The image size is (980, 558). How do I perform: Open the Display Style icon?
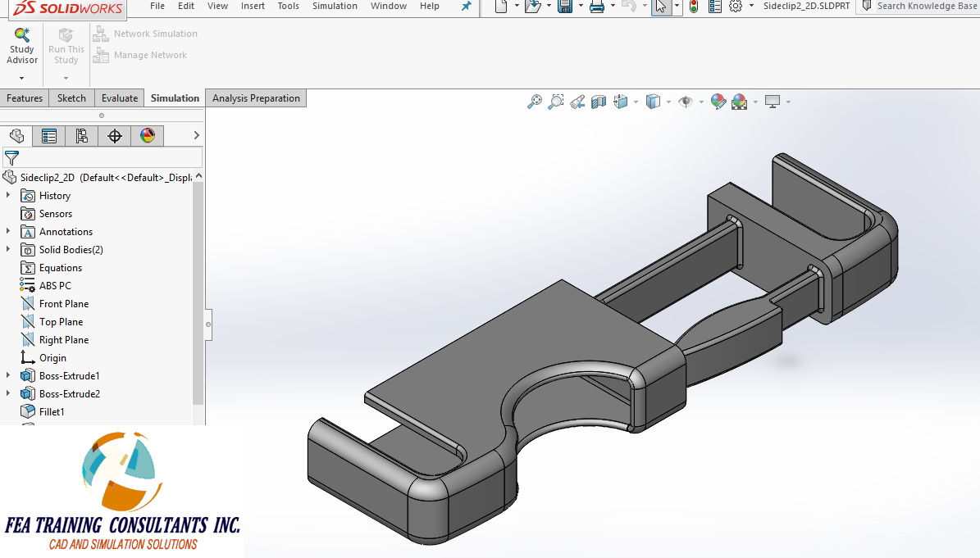click(x=653, y=102)
